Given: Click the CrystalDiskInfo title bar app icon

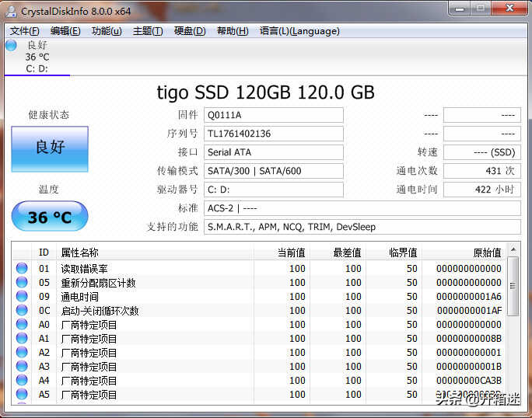Looking at the screenshot, I should pos(11,11).
